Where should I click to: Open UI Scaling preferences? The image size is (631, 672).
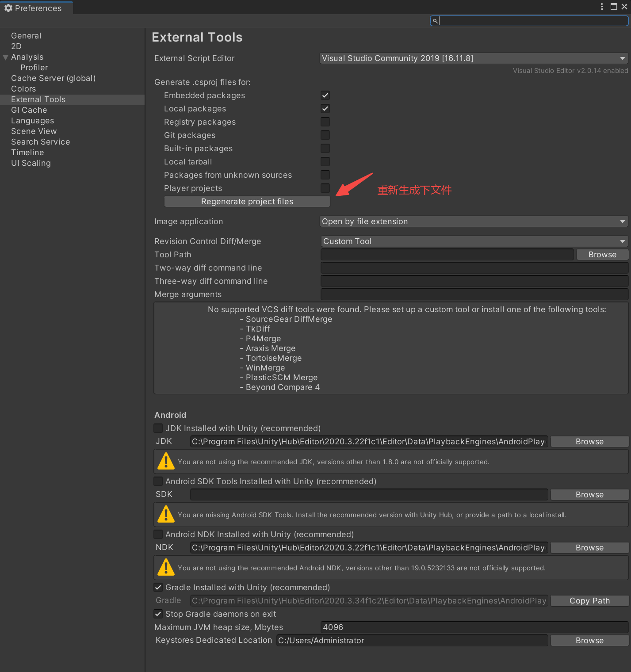point(31,163)
